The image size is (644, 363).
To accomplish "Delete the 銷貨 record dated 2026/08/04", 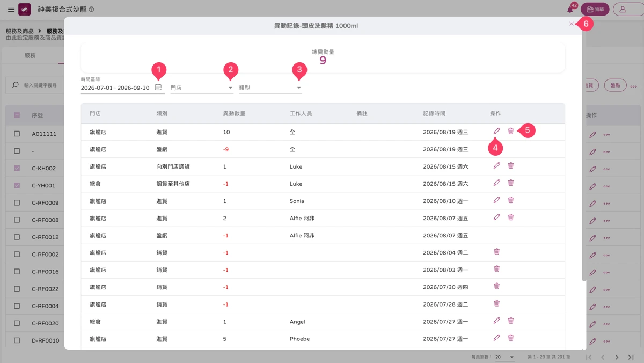I will 497,251.
